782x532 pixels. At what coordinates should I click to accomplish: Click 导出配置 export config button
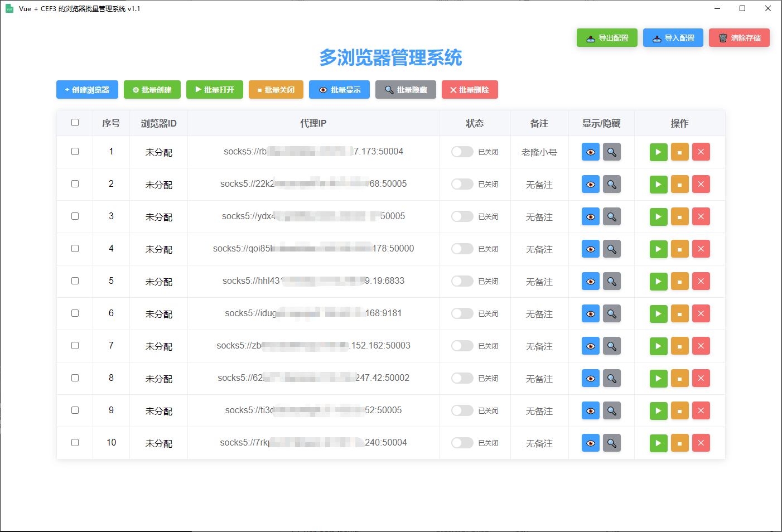607,38
